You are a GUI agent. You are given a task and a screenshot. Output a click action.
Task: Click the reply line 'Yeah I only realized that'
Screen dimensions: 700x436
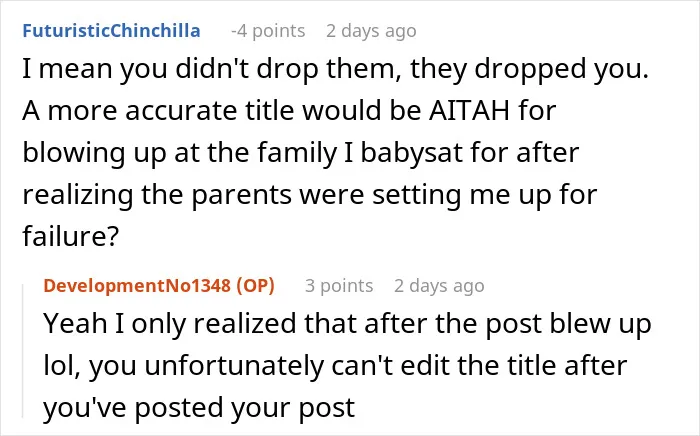(x=347, y=323)
